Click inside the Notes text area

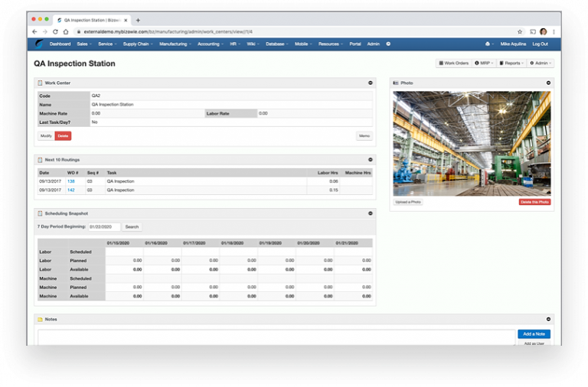point(276,337)
